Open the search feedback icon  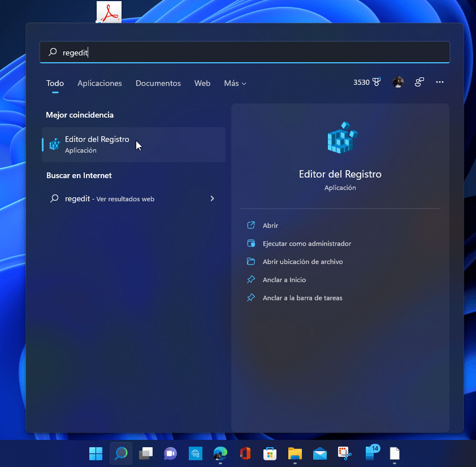tap(419, 83)
